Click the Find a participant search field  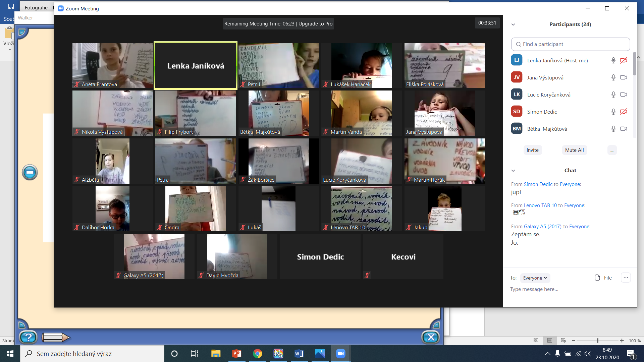pos(570,44)
